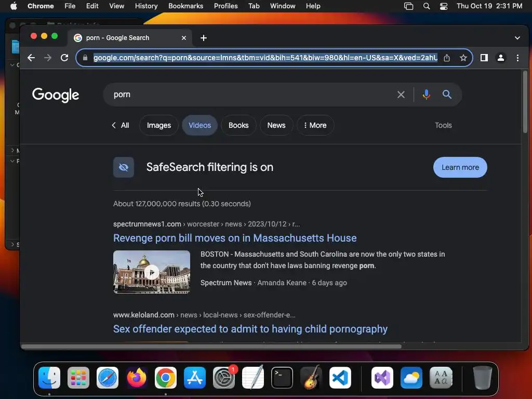The width and height of the screenshot is (532, 399).
Task: Click the browser forward arrow
Action: click(x=48, y=58)
